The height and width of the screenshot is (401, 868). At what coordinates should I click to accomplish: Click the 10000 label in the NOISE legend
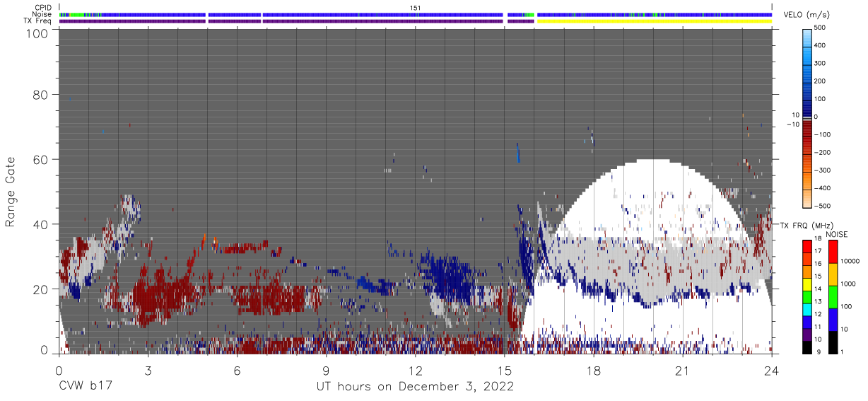pos(849,262)
